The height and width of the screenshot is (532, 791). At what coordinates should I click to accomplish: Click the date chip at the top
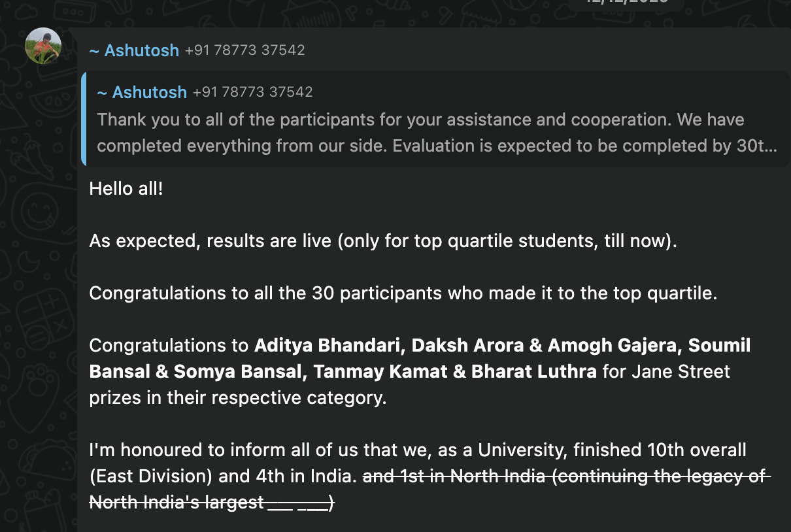click(626, 3)
